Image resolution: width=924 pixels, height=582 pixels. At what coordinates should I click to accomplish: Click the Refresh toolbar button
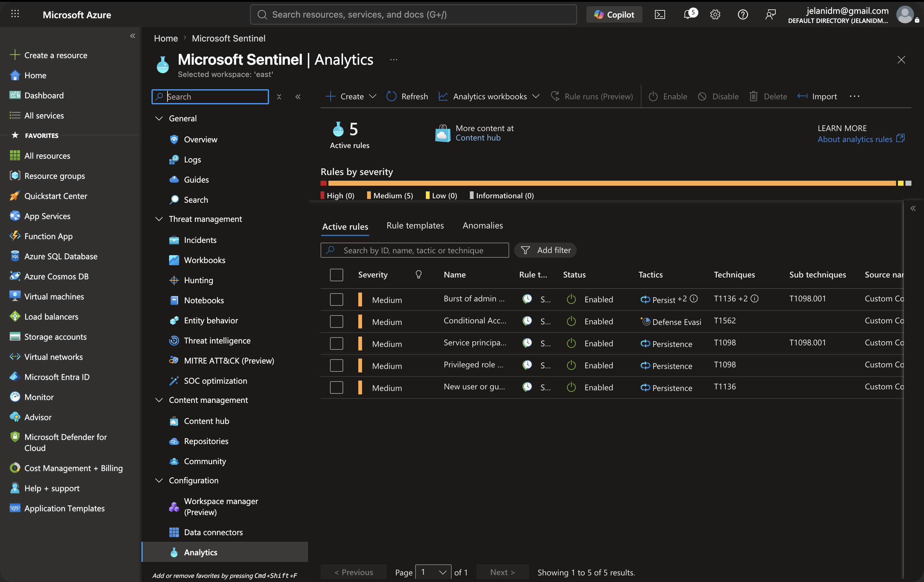pyautogui.click(x=407, y=96)
